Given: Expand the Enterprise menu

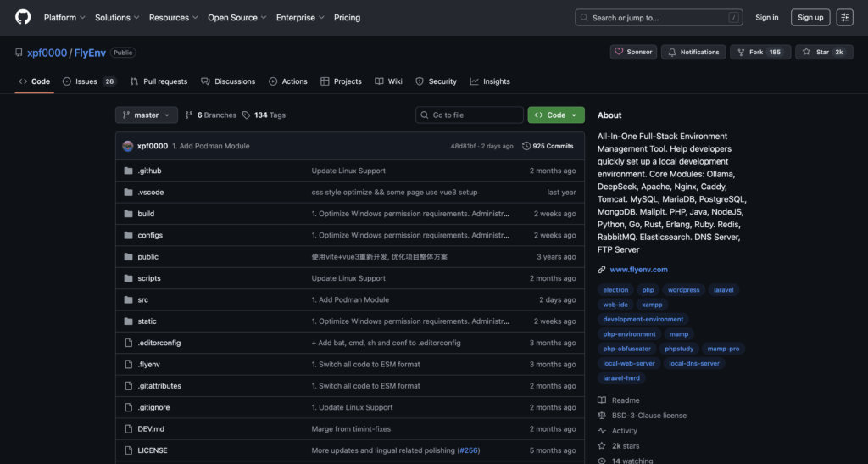Looking at the screenshot, I should pos(300,18).
